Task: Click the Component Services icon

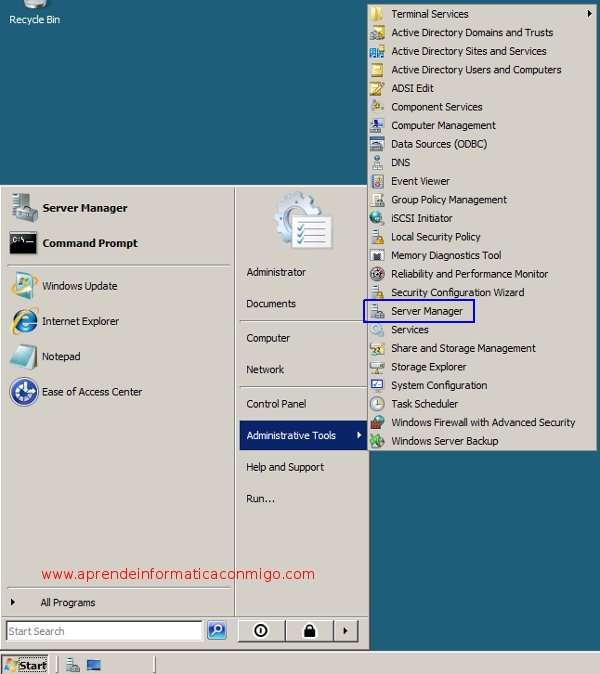Action: coord(377,107)
